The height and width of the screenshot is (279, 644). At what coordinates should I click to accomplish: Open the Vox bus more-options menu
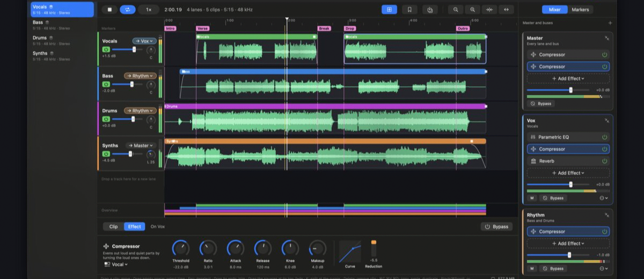coord(604,198)
